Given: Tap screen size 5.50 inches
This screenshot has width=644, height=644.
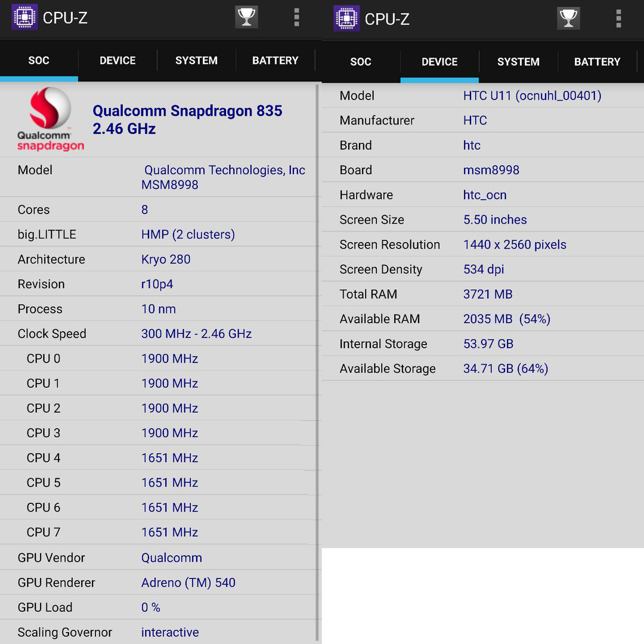Looking at the screenshot, I should click(x=495, y=219).
